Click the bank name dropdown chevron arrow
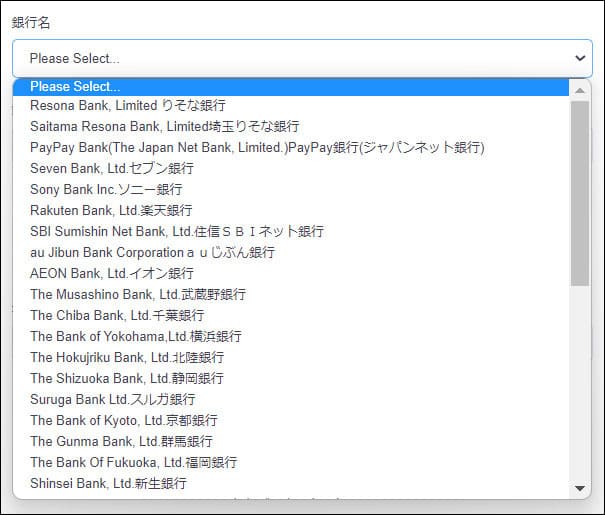 click(x=580, y=58)
